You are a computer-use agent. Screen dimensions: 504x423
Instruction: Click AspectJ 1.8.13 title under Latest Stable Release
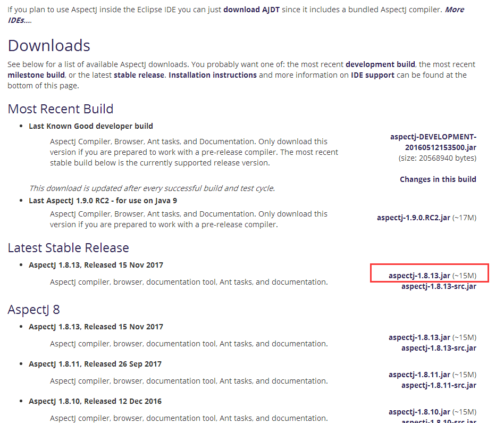click(96, 265)
